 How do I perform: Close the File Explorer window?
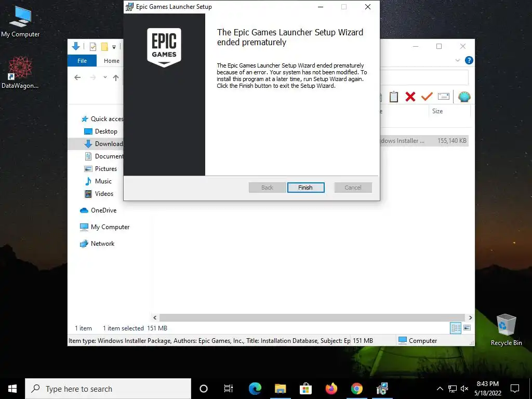coord(463,46)
